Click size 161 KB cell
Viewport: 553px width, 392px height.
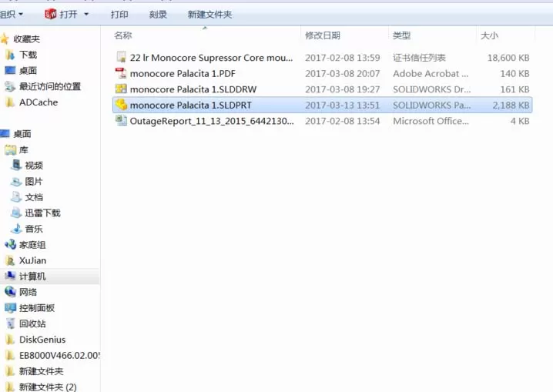pyautogui.click(x=514, y=89)
